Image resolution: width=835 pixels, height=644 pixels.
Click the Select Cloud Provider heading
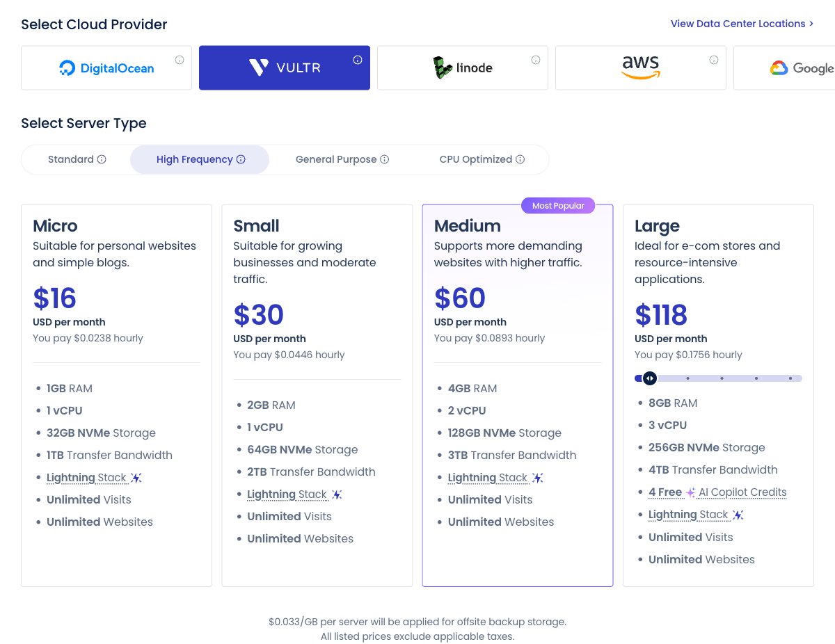[x=94, y=24]
